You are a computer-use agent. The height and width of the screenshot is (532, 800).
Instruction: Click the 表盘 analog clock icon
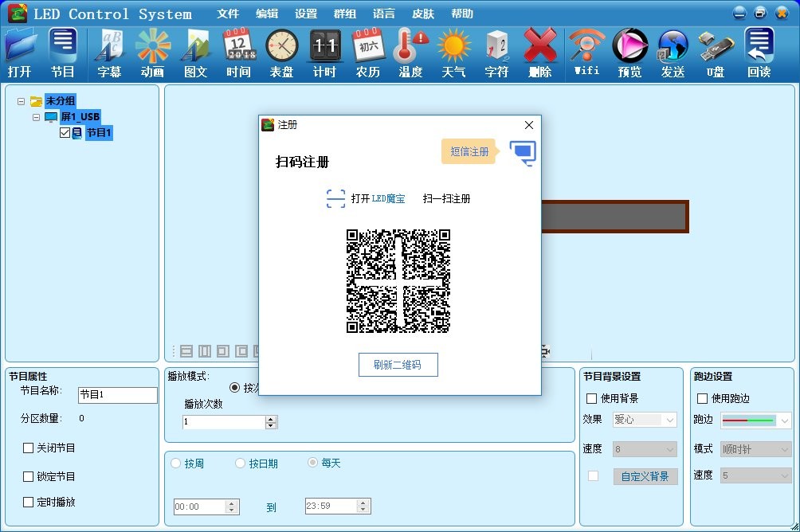[x=281, y=52]
